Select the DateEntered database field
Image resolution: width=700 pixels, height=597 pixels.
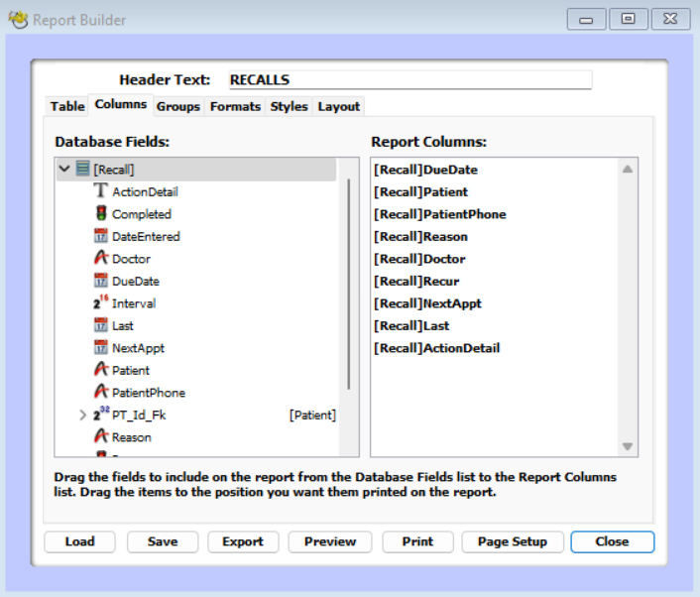tap(146, 237)
